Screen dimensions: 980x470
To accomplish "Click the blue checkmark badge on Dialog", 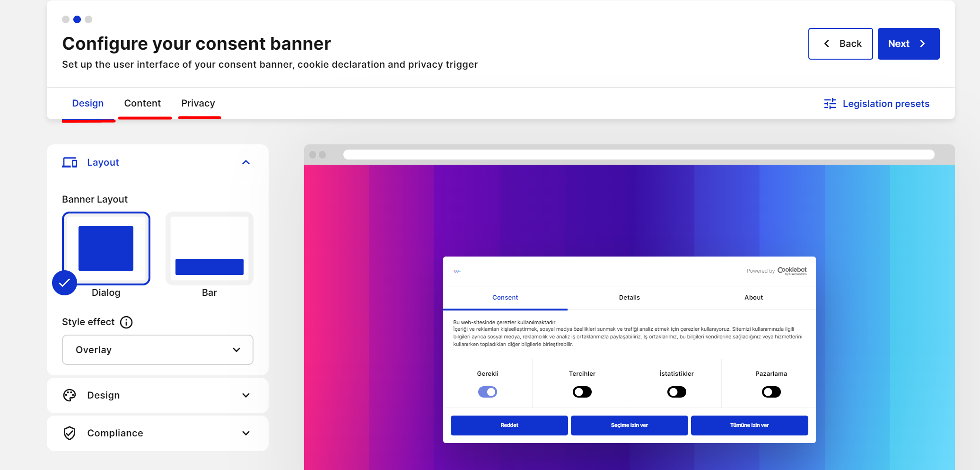I will 64,283.
